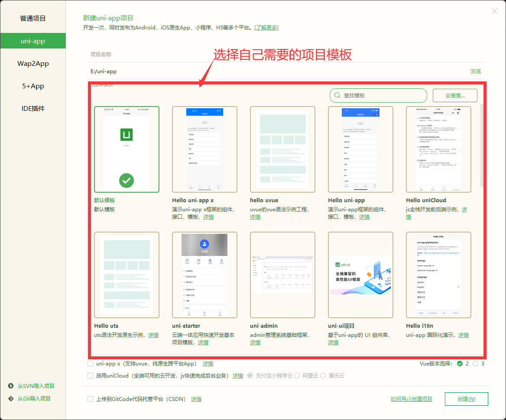Image resolution: width=506 pixels, height=420 pixels.
Task: Select the uni-admin template thumbnail
Action: 282,275
